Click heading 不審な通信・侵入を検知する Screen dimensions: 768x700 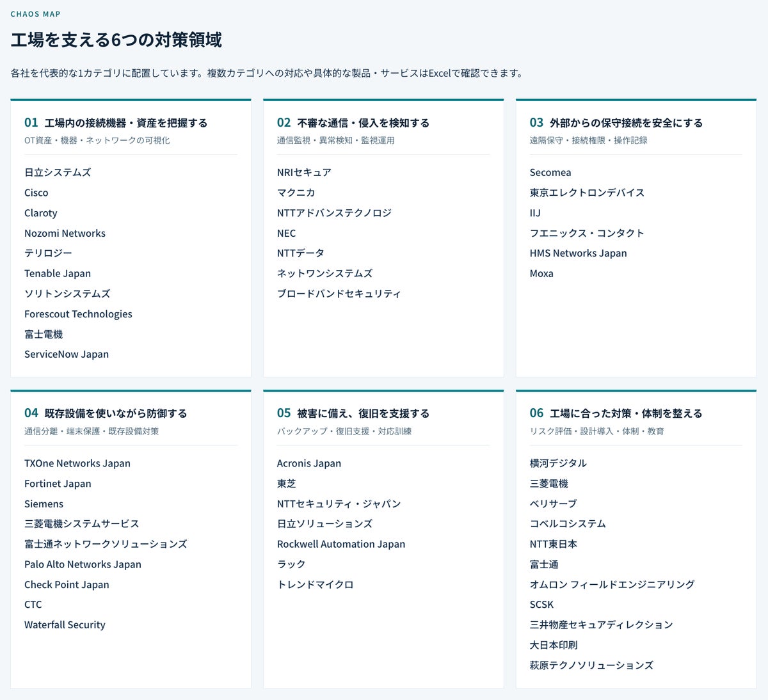364,123
